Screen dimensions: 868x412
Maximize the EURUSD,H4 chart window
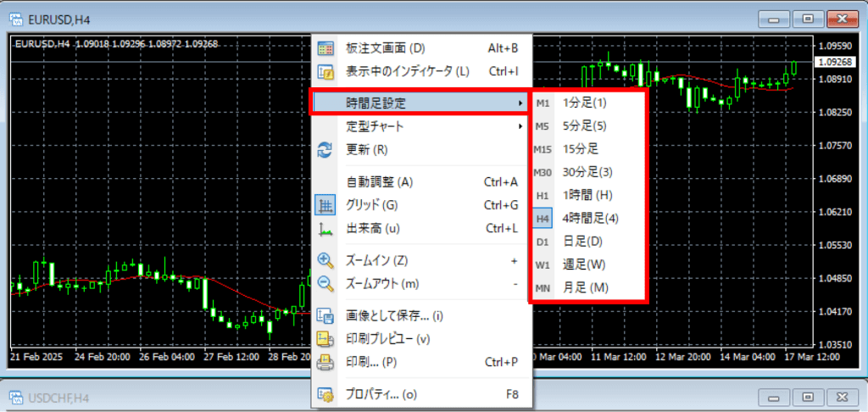tap(808, 19)
